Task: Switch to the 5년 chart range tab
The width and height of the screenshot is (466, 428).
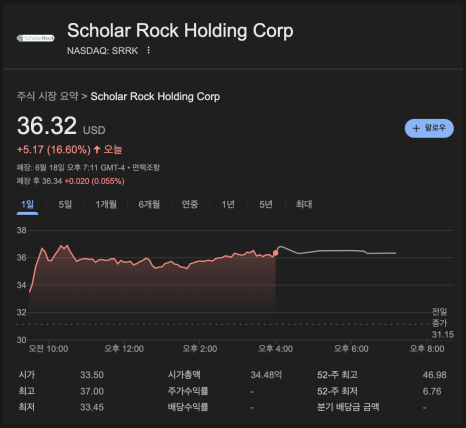Action: [x=266, y=204]
